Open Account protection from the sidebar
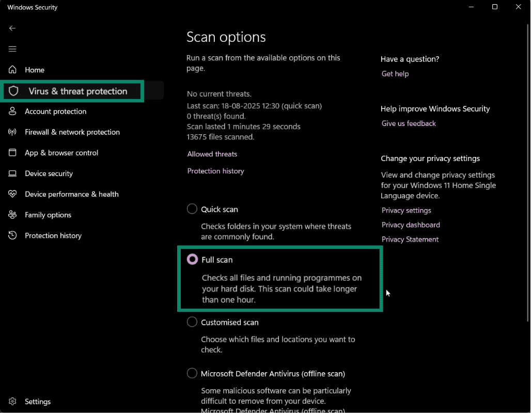 [55, 112]
